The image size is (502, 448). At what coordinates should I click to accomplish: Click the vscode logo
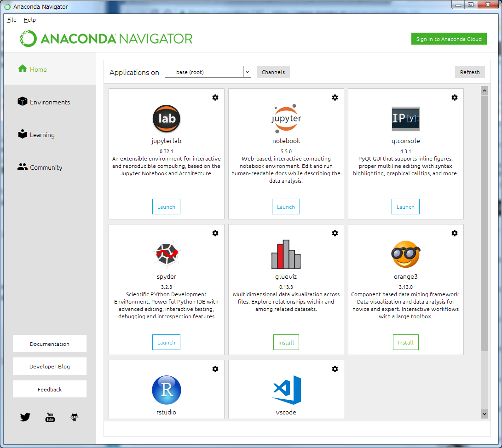click(286, 390)
